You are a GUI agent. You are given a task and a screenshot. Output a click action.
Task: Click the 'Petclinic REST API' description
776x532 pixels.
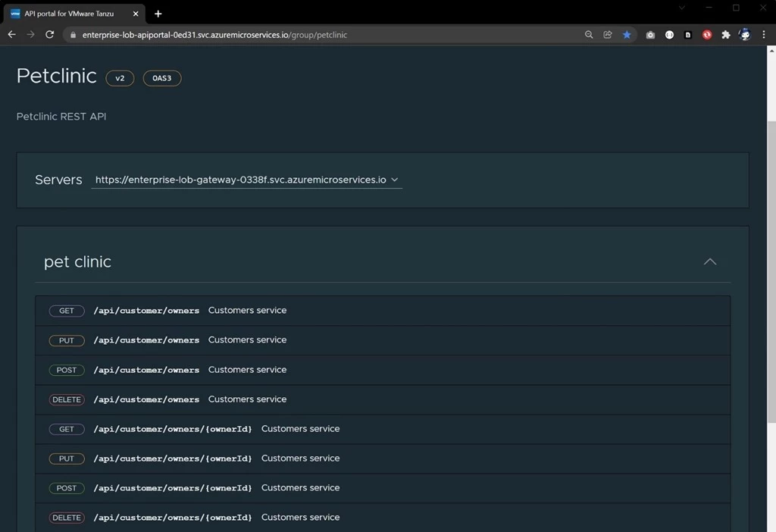(61, 117)
